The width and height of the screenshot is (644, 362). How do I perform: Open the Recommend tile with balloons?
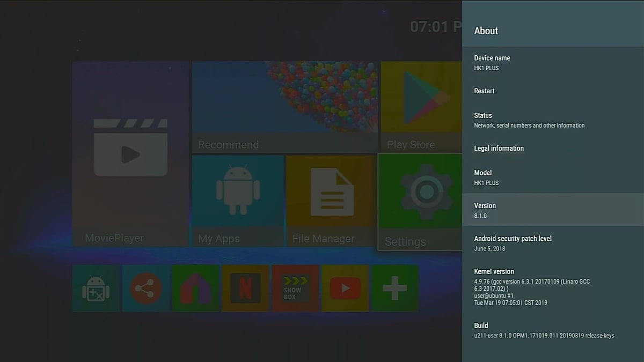click(285, 107)
